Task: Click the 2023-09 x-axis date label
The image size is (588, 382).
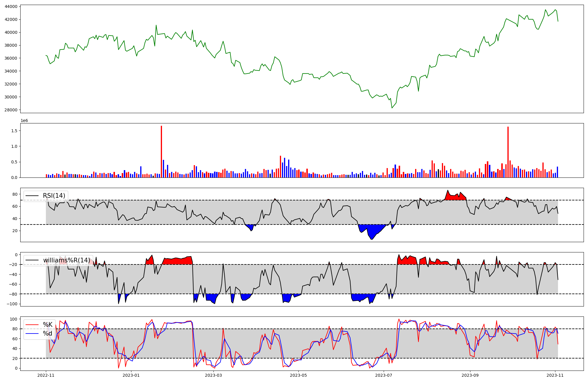Action: (470, 375)
